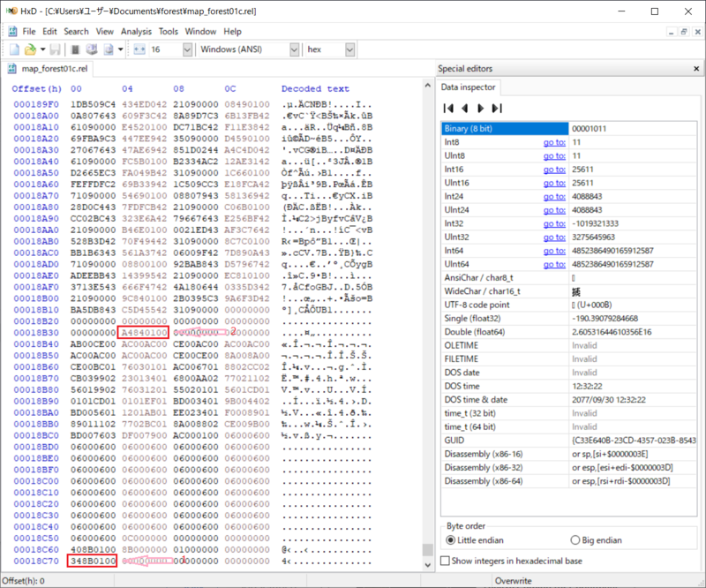This screenshot has height=588, width=706.
Task: Click go to link for UInt16
Action: [x=554, y=183]
